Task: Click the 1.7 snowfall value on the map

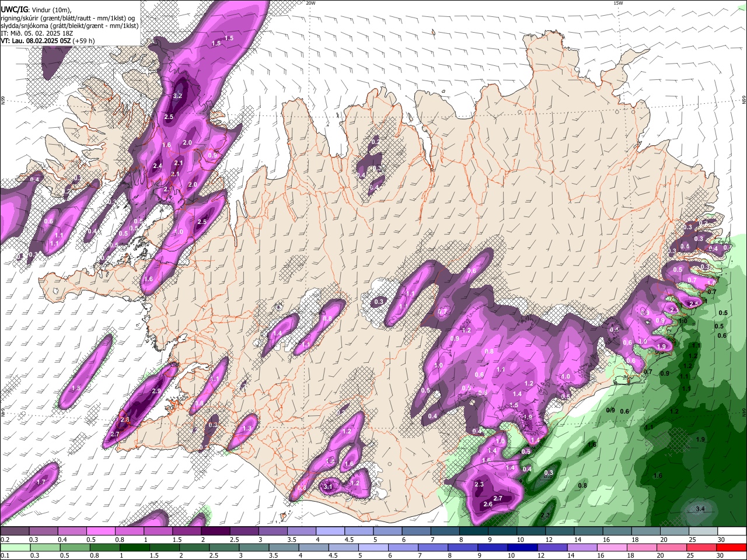Action: tap(41, 482)
